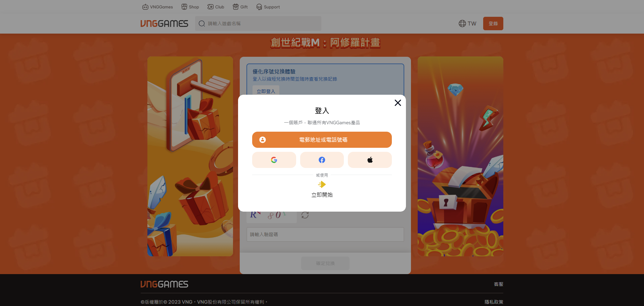This screenshot has width=644, height=306.
Task: Sign in with Google icon button
Action: (x=274, y=160)
